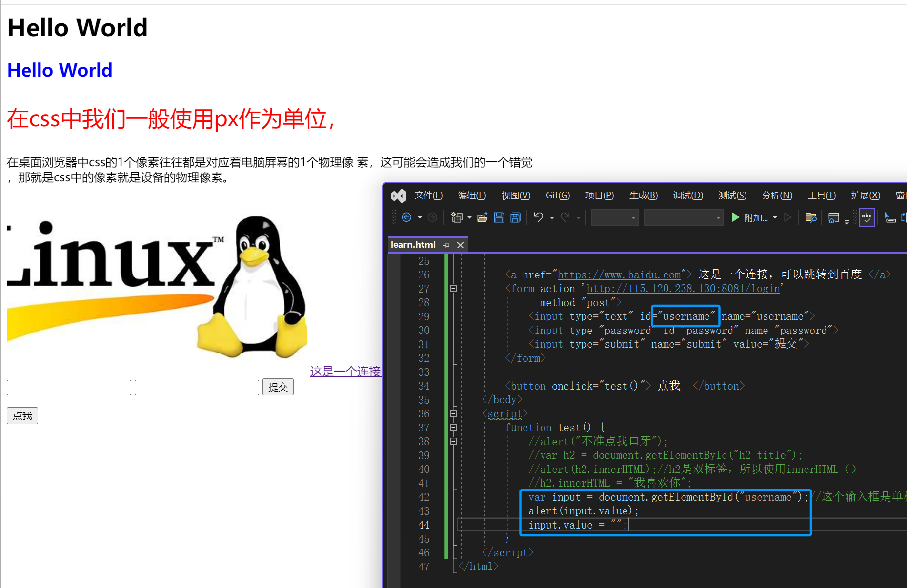Open the 生成(B) menu
The image size is (907, 588).
pyautogui.click(x=644, y=196)
